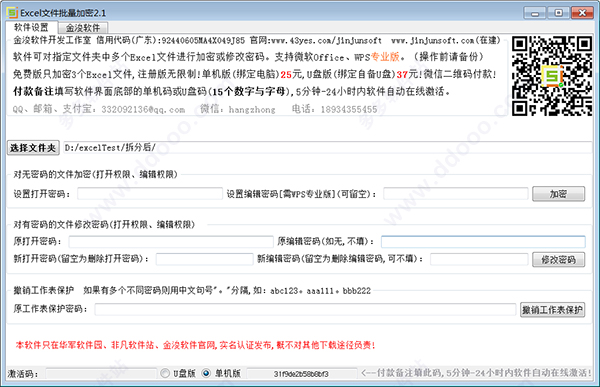Screen dimensions: 600x387
Task: Click the 原打开密码 input field
Action: pyautogui.click(x=171, y=242)
